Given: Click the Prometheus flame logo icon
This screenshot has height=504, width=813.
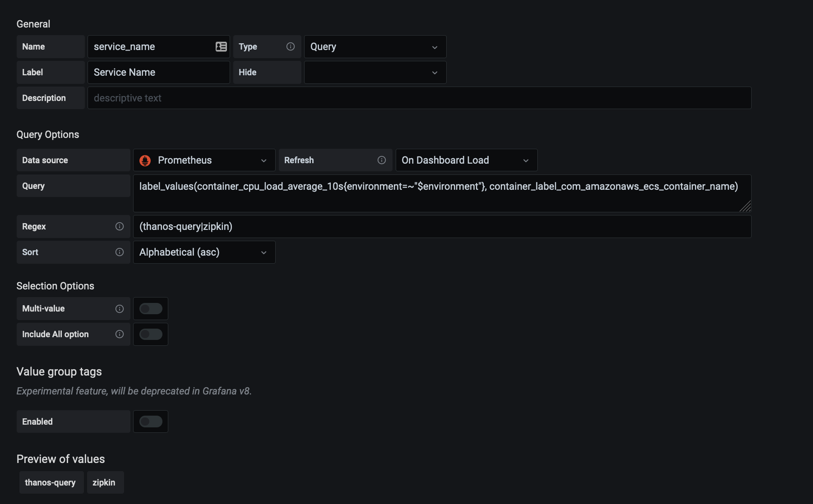Looking at the screenshot, I should [145, 160].
